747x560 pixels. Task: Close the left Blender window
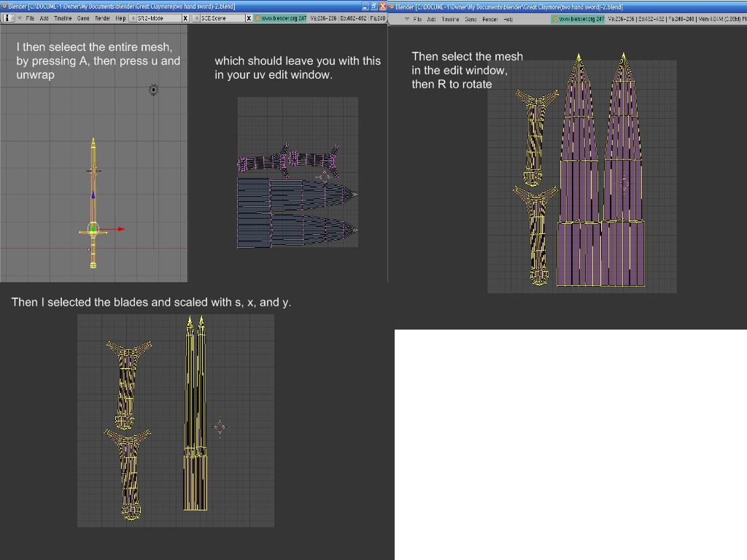point(382,6)
